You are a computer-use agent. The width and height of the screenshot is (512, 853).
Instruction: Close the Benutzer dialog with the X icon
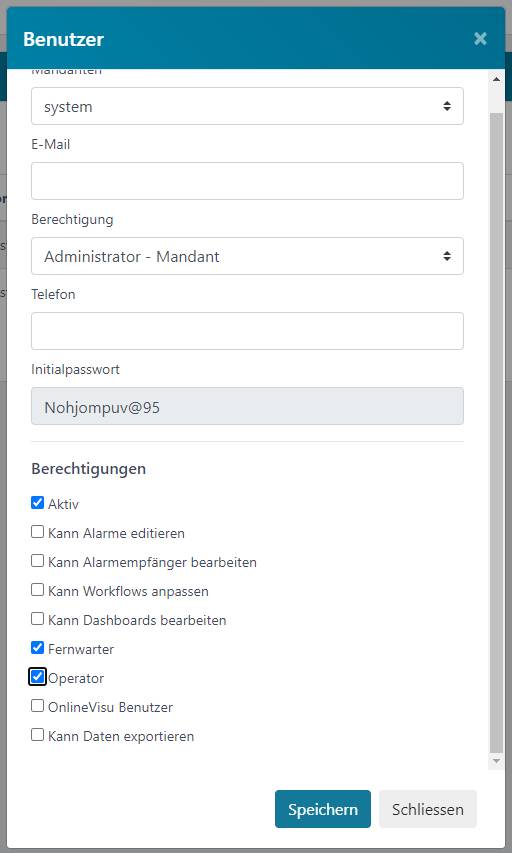[x=480, y=39]
